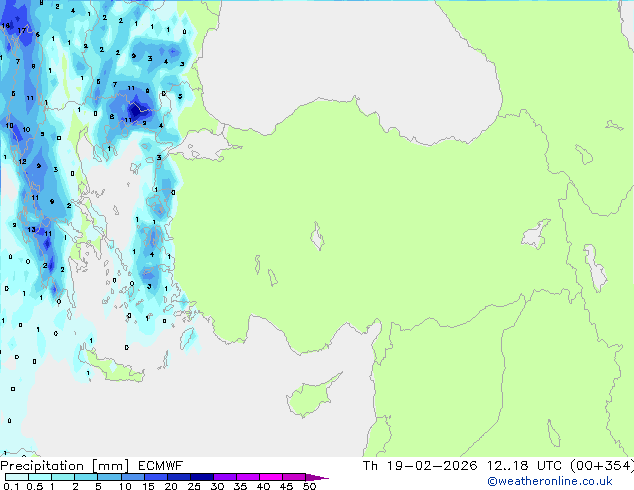The width and height of the screenshot is (634, 490).
Task: Click the "17" precipitation value on map
Action: click(x=21, y=30)
